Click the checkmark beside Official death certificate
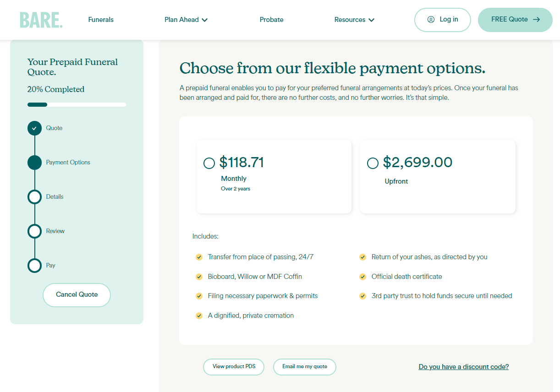Image resolution: width=560 pixels, height=392 pixels. pyautogui.click(x=362, y=277)
